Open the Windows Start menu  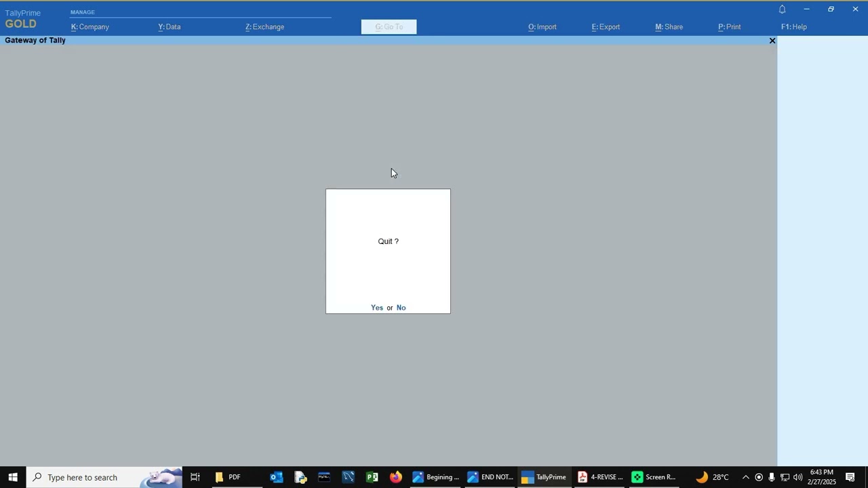coord(13,477)
